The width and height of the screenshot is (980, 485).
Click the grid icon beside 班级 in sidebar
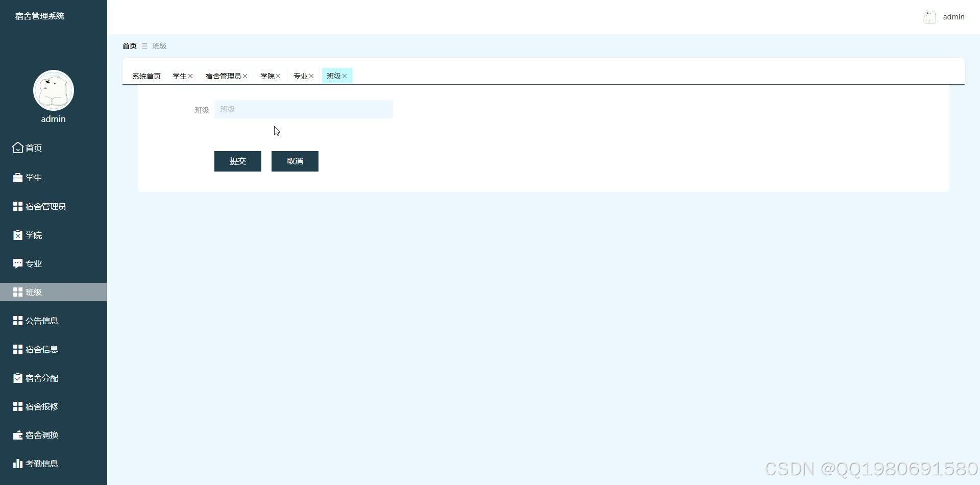point(18,292)
